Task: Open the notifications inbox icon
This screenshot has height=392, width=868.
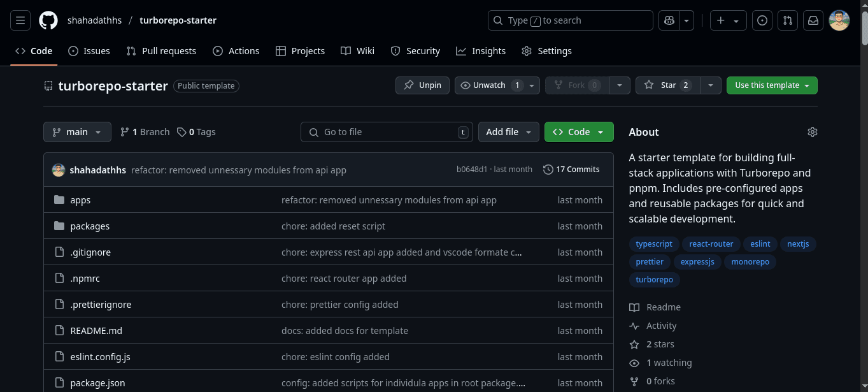Action: (813, 20)
